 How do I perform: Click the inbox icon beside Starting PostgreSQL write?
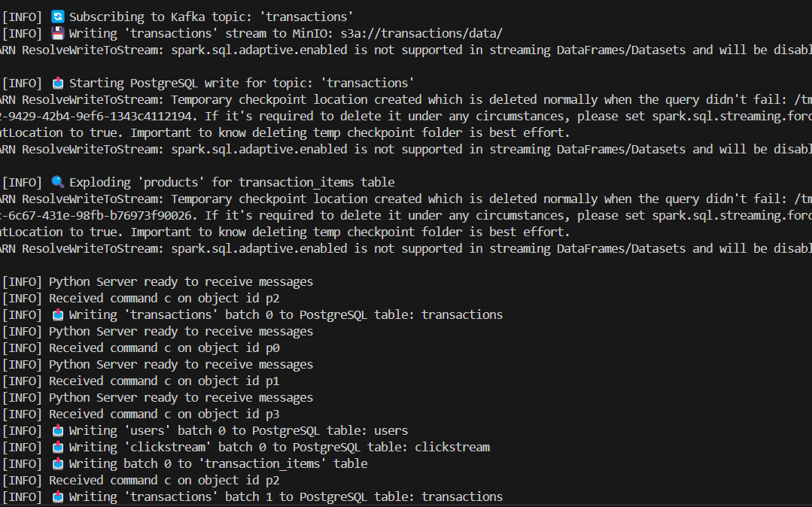pos(57,83)
